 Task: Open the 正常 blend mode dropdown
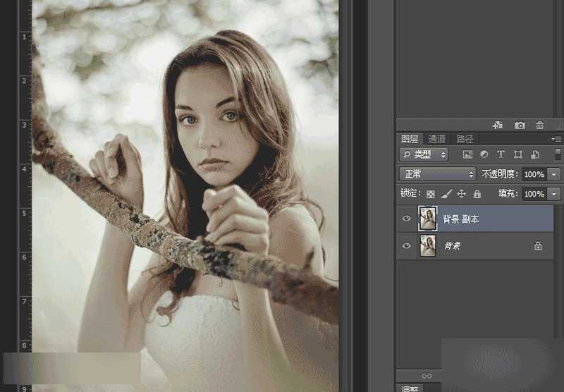click(x=438, y=174)
